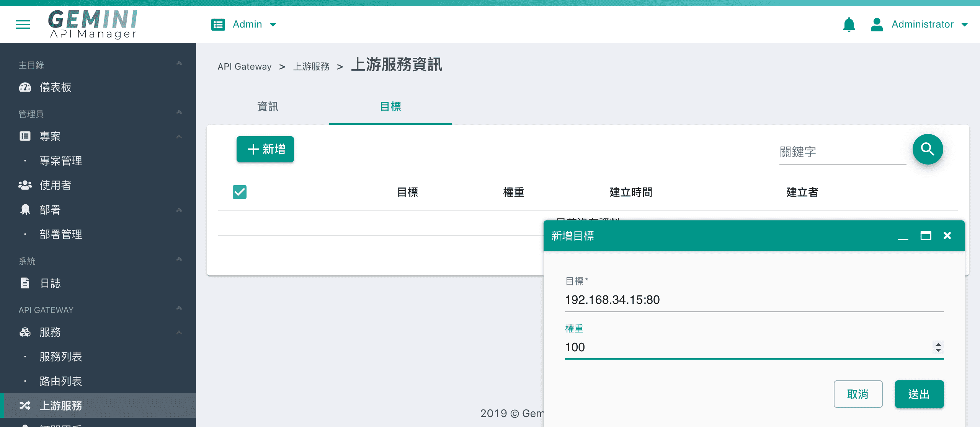980x427 pixels.
Task: Collapse the 管理員 sidebar section
Action: click(x=179, y=112)
